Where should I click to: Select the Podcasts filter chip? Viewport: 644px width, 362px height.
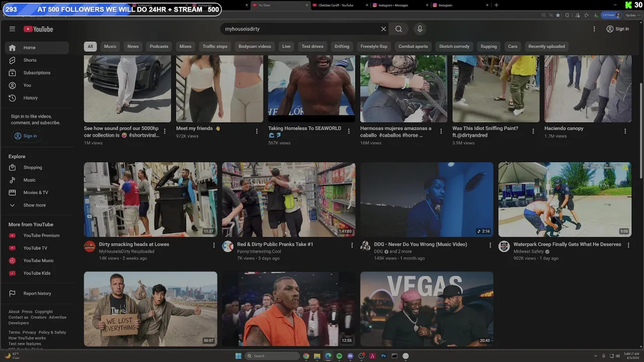[159, 46]
